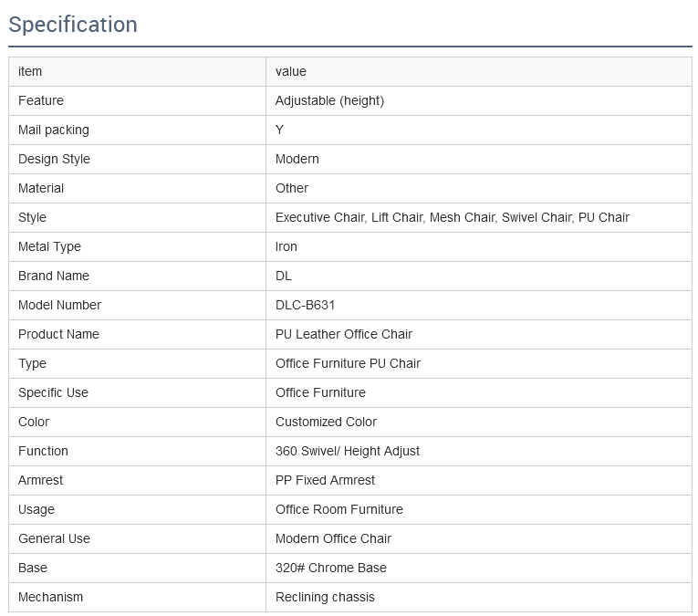Click the General Use row label

tap(54, 538)
